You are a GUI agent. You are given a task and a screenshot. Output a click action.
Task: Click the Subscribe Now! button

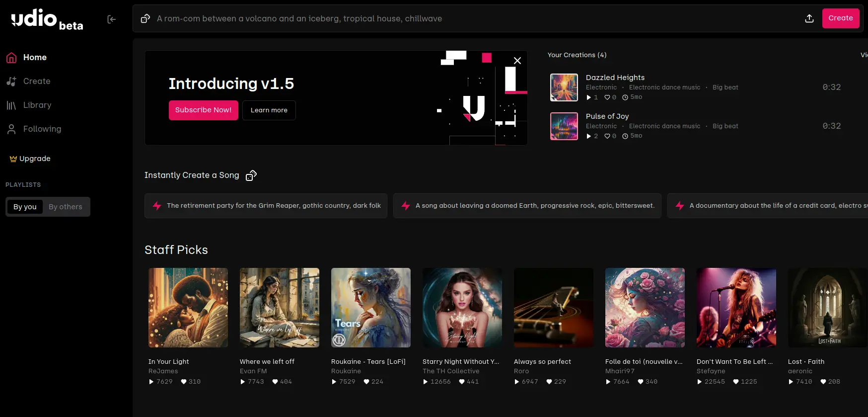204,110
